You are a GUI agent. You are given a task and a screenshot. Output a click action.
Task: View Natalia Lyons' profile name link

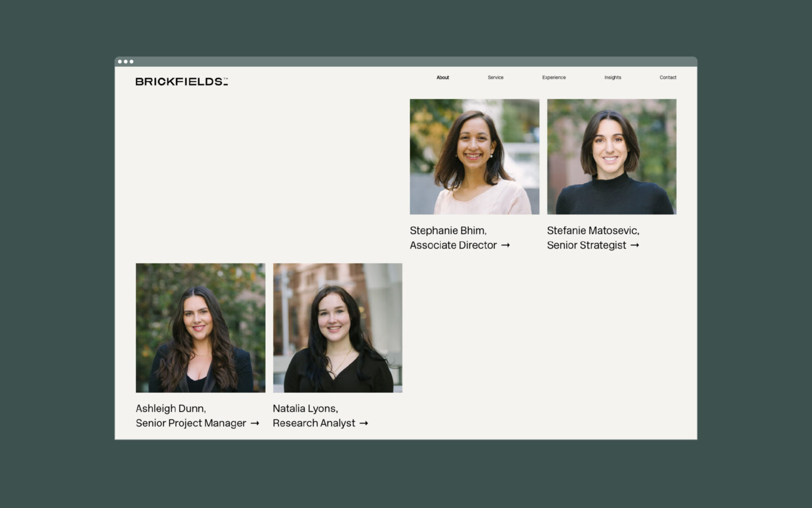click(x=305, y=408)
